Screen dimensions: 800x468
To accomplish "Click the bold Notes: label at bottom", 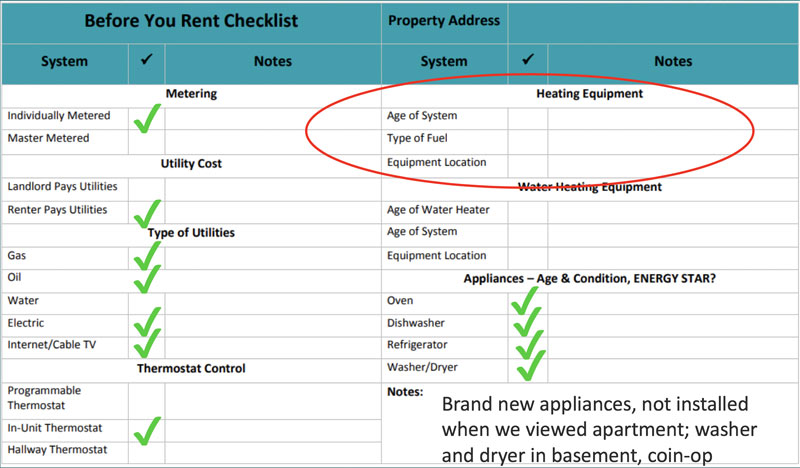I will [x=405, y=392].
